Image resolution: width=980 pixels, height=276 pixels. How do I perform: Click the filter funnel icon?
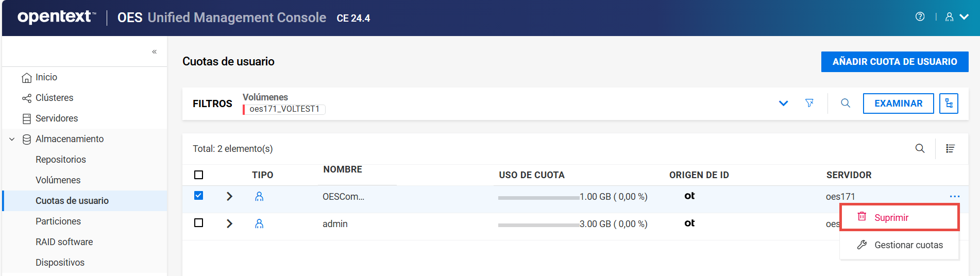[x=809, y=103]
